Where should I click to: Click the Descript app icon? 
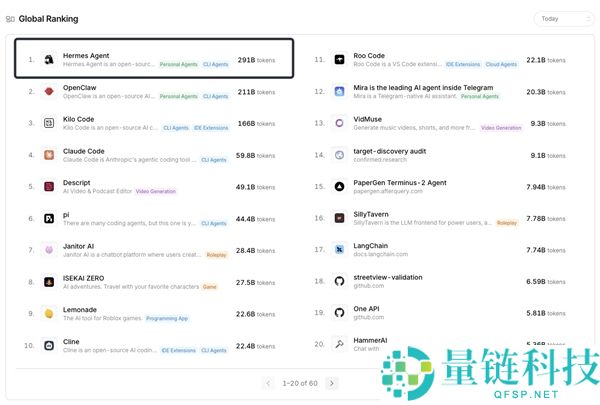[x=49, y=186]
